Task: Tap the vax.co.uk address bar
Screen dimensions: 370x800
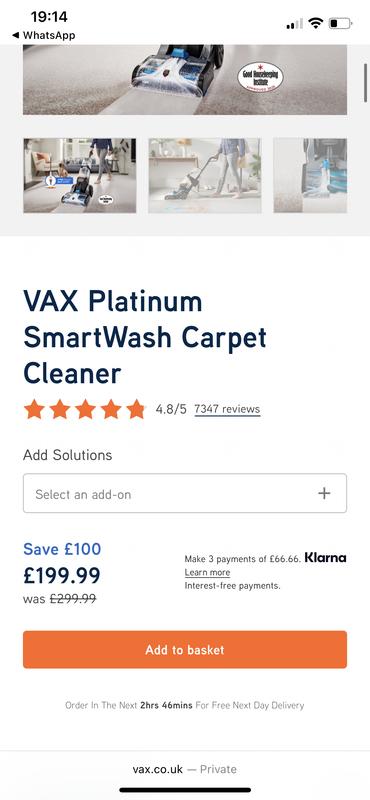Action: [185, 769]
